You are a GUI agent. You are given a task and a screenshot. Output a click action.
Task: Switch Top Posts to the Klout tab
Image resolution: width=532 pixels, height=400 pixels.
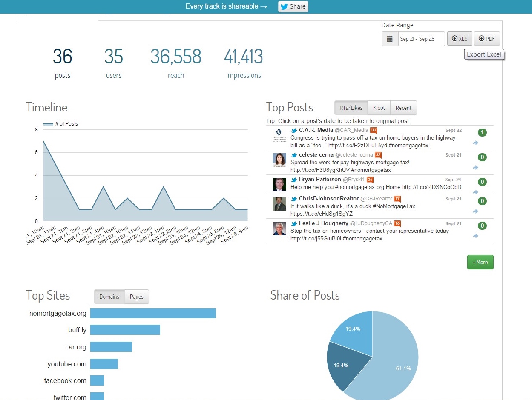379,108
